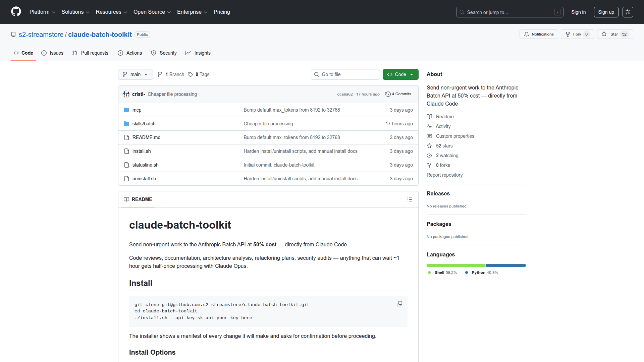Open the Actions tab
This screenshot has height=362, width=644.
coord(130,53)
